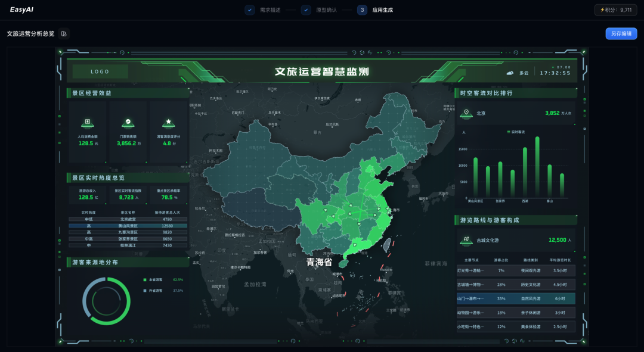Image resolution: width=644 pixels, height=352 pixels.
Task: Select the 历史文化游 route row
Action: coord(516,284)
